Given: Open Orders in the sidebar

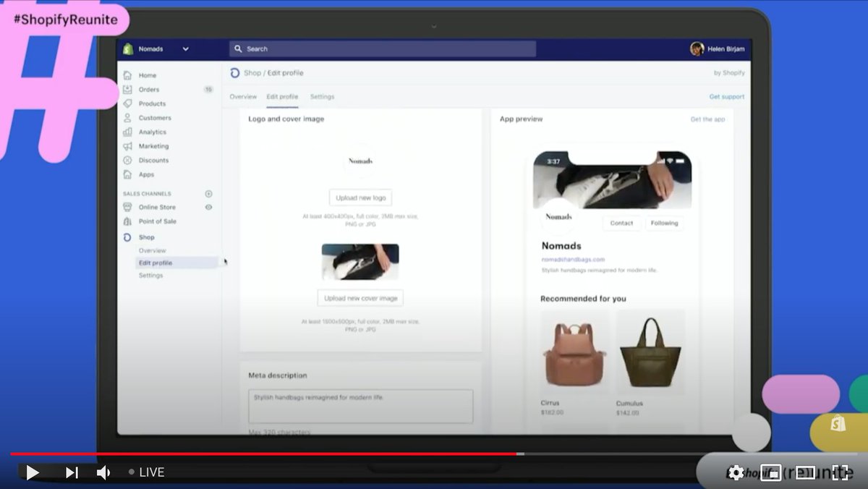Looking at the screenshot, I should pyautogui.click(x=149, y=90).
